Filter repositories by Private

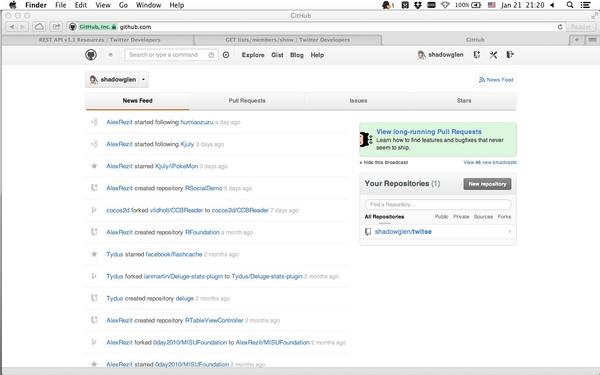pyautogui.click(x=461, y=217)
